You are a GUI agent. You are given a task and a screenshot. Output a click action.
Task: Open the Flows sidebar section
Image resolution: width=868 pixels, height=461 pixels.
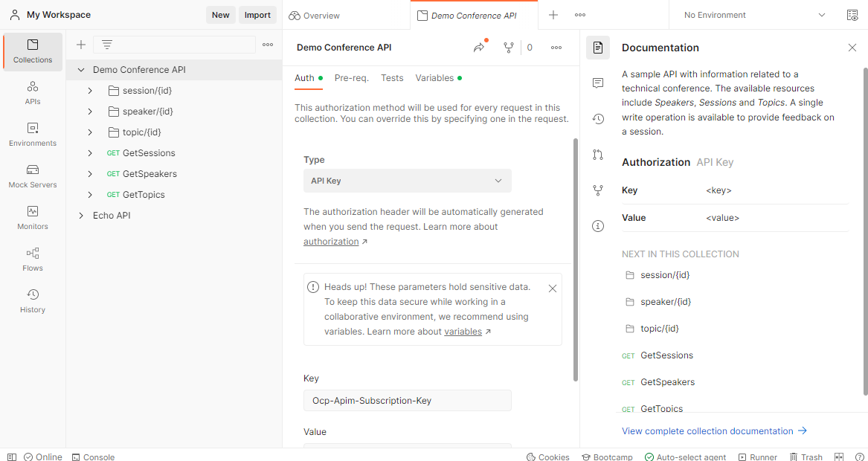click(33, 259)
